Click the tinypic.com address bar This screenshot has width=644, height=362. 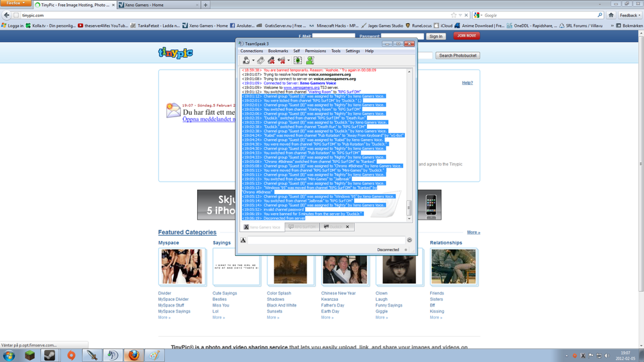point(234,15)
